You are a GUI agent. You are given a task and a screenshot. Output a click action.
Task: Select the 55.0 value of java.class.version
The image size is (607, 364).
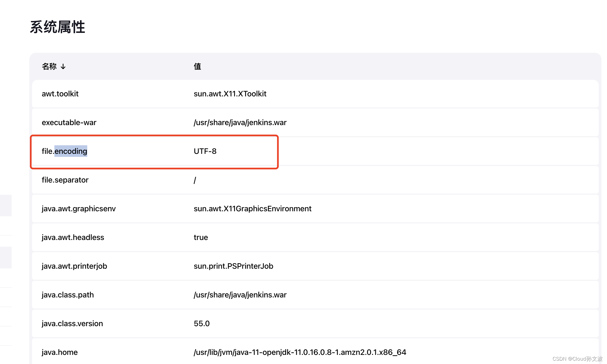(x=201, y=323)
